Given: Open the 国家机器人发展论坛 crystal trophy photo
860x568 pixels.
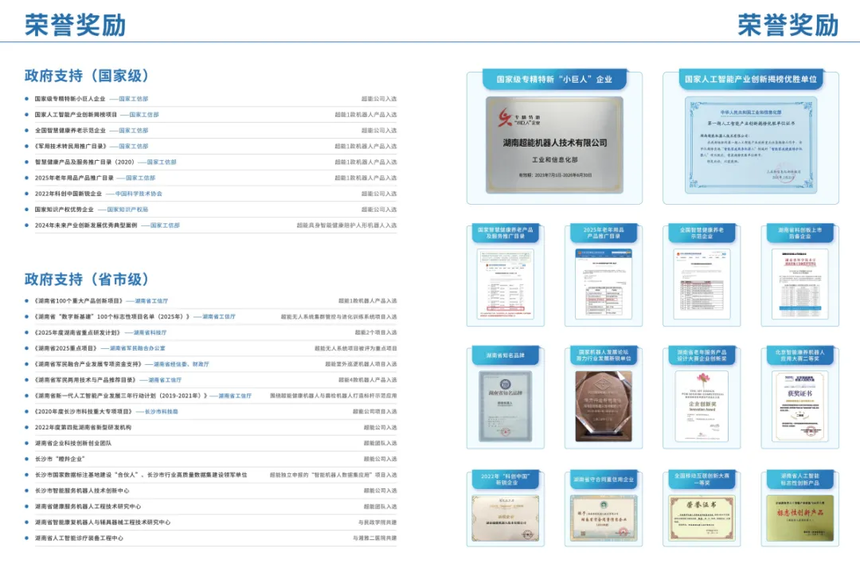Looking at the screenshot, I should (x=603, y=406).
